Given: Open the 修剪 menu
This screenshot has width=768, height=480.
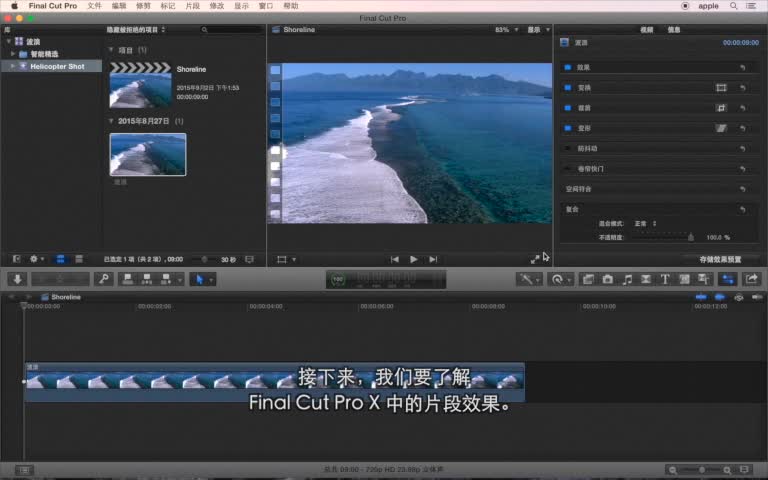Looking at the screenshot, I should click(144, 6).
